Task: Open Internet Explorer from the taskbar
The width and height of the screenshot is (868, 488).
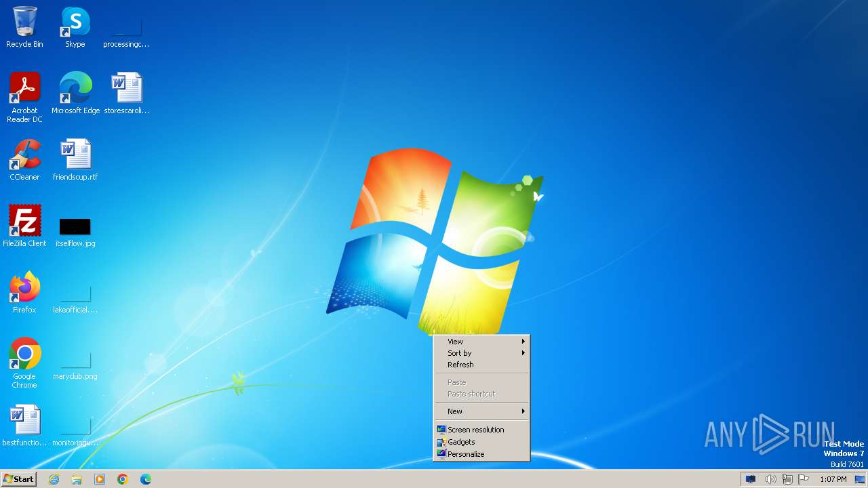Action: 54,479
